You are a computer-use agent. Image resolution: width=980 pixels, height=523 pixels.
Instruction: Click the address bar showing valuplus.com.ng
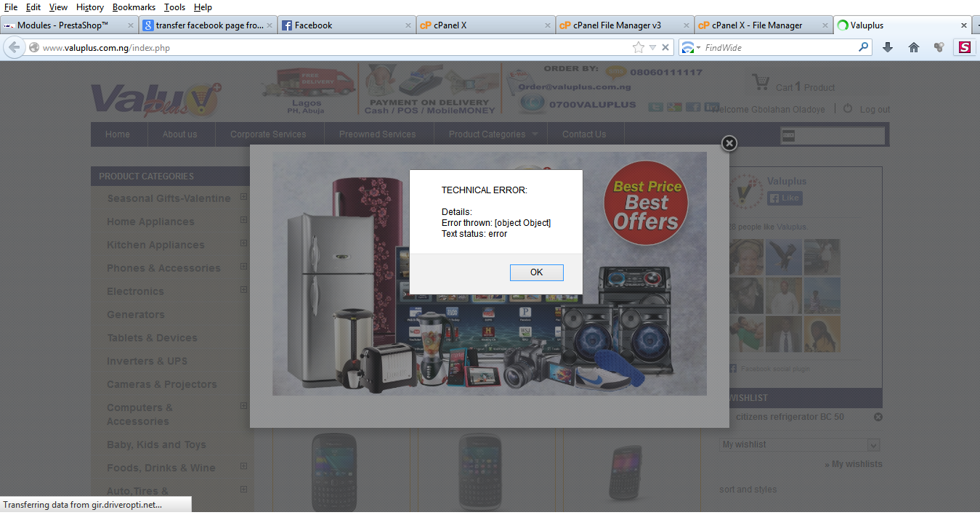coord(334,47)
